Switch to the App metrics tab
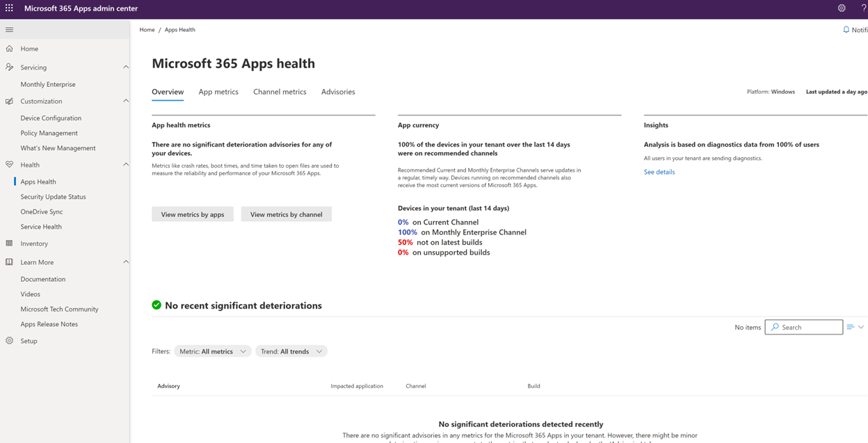 tap(218, 91)
